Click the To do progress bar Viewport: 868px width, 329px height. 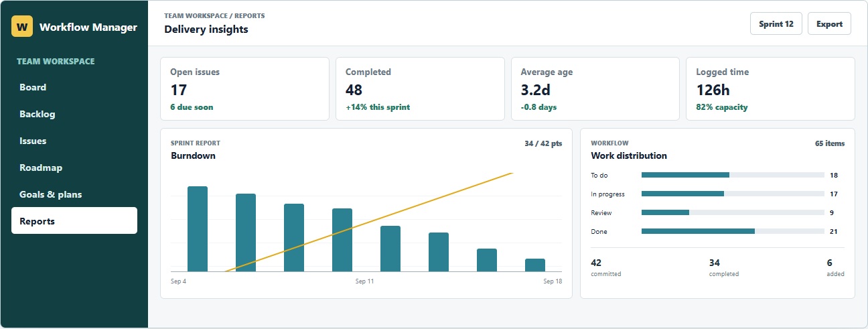click(733, 175)
